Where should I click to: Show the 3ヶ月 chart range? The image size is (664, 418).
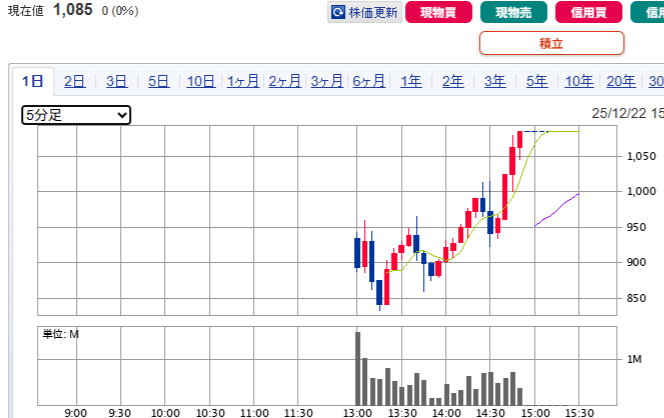click(327, 82)
